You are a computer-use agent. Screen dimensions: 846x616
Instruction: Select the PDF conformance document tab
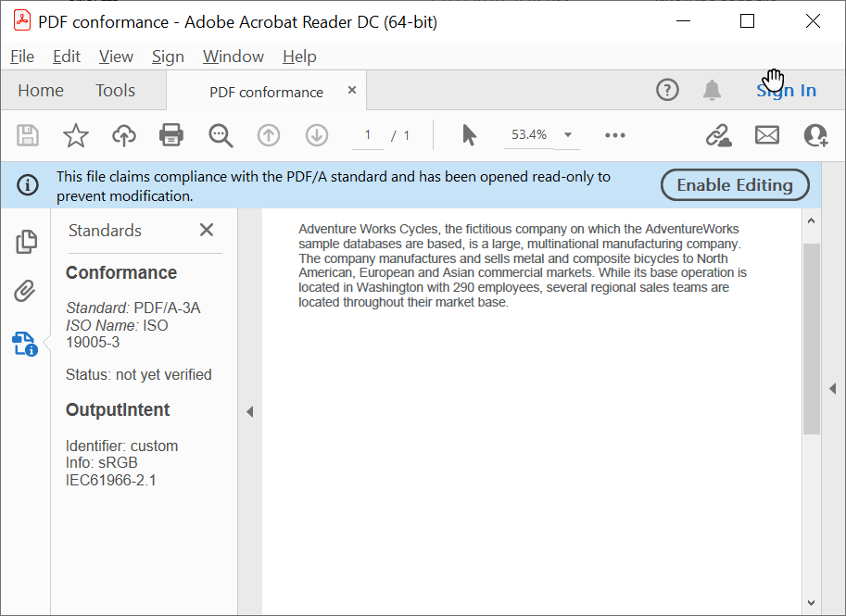[x=267, y=92]
